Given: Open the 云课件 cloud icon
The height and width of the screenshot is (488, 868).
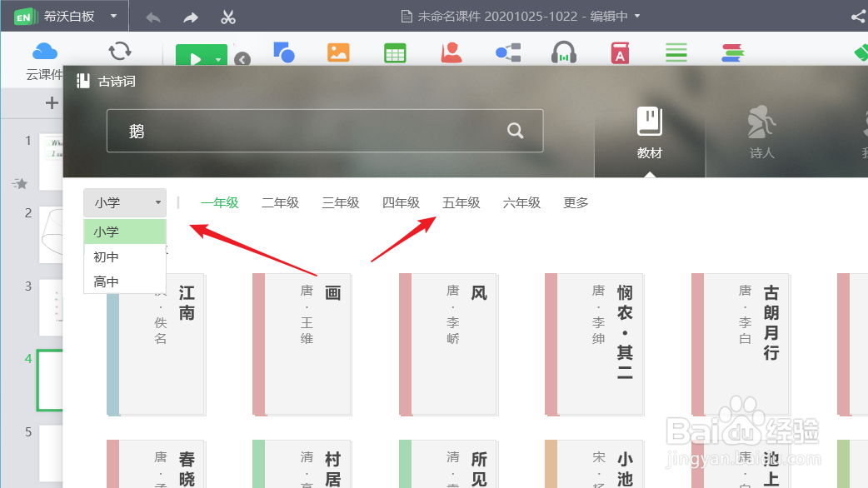Looking at the screenshot, I should 45,52.
